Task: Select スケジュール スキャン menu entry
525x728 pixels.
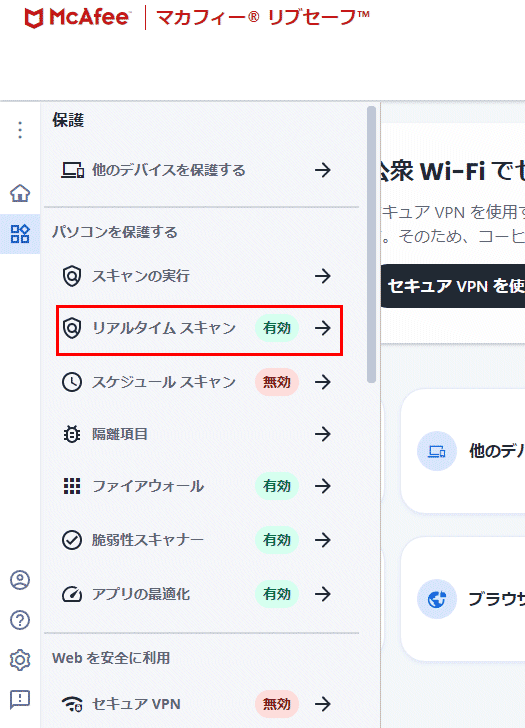Action: click(200, 382)
